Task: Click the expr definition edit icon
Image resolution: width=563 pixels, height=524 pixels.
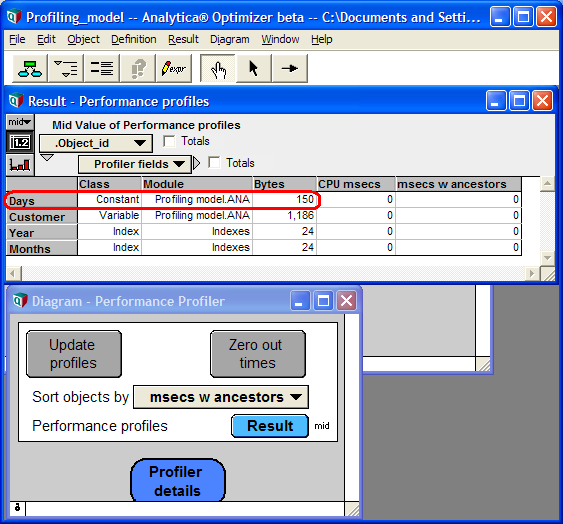Action: click(x=174, y=68)
